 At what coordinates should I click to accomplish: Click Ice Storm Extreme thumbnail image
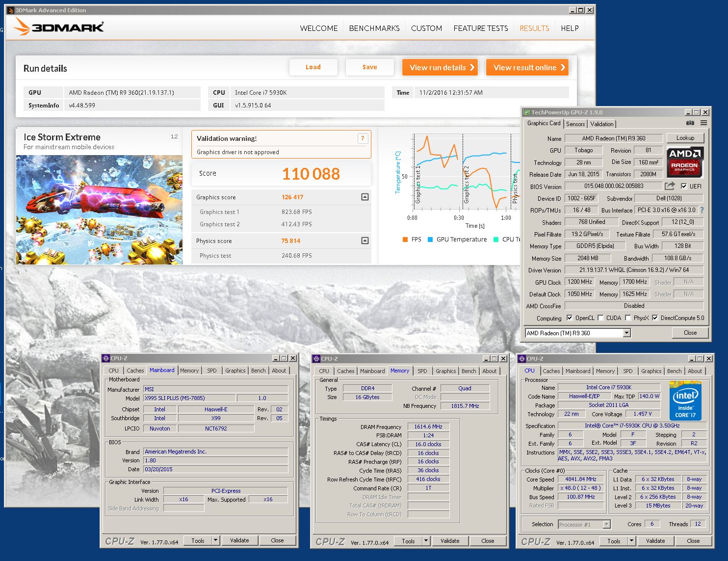(99, 210)
